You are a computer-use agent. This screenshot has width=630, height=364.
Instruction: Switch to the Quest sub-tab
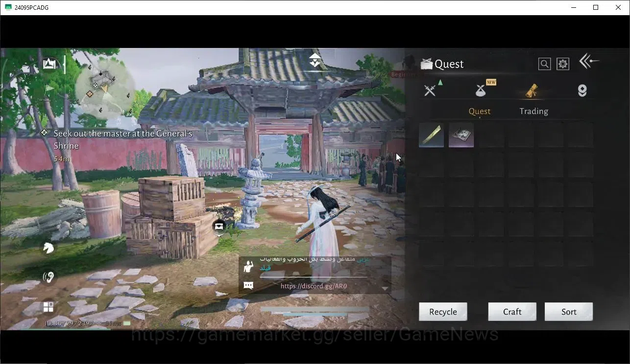tap(480, 111)
